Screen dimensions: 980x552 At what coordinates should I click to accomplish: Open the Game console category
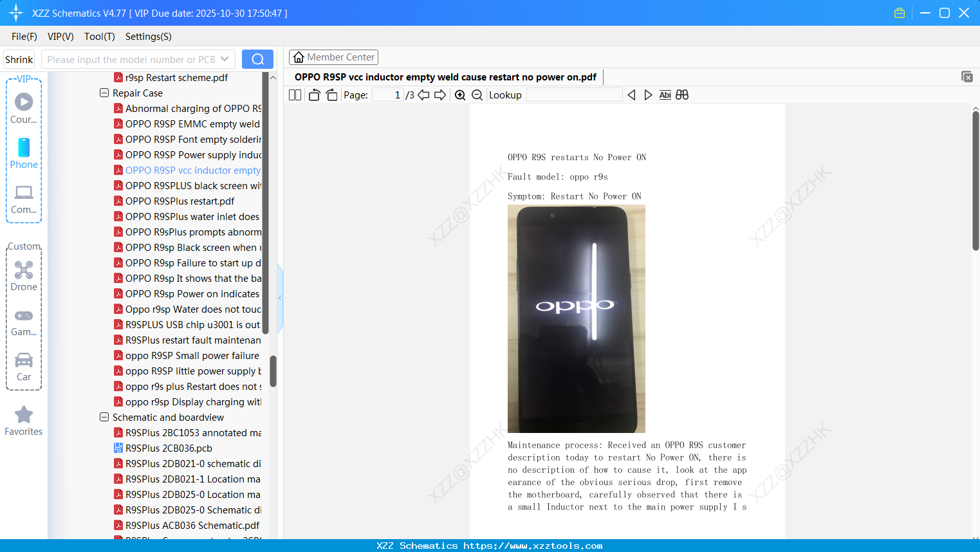click(x=24, y=322)
